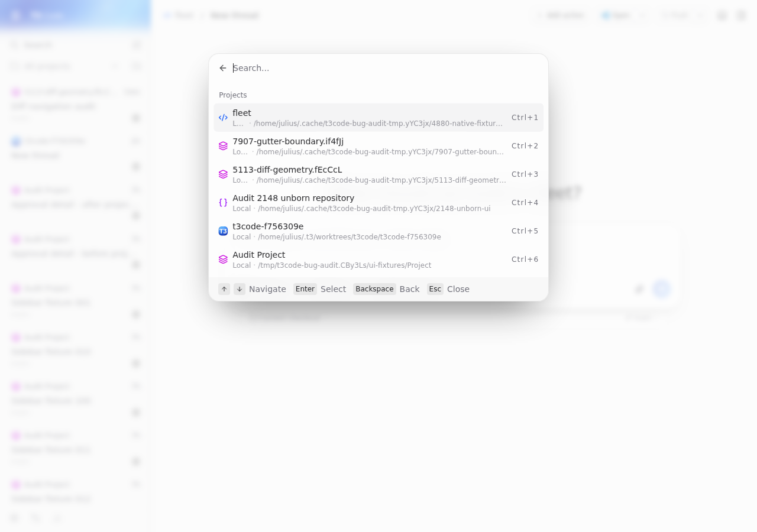757x532 pixels.
Task: Click the Audit Project layers icon
Action: tap(223, 259)
